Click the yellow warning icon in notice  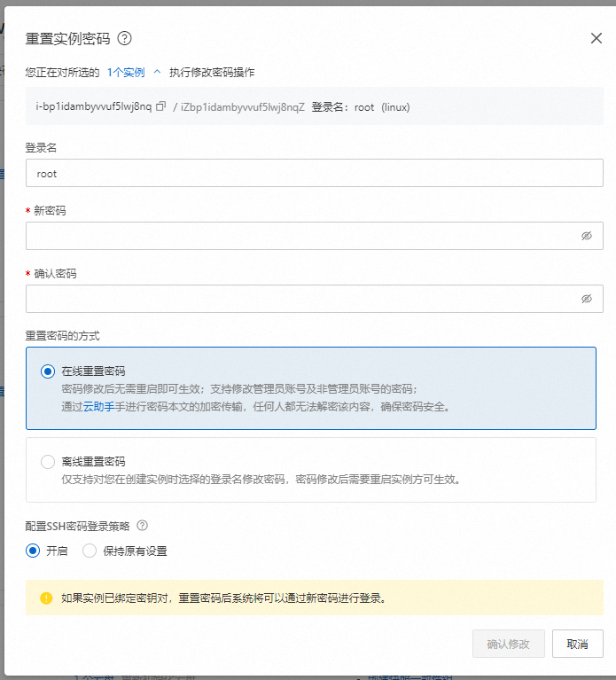coord(46,598)
